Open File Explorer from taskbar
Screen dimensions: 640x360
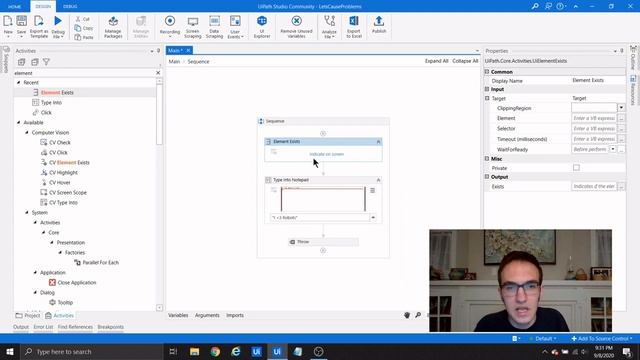coord(194,351)
